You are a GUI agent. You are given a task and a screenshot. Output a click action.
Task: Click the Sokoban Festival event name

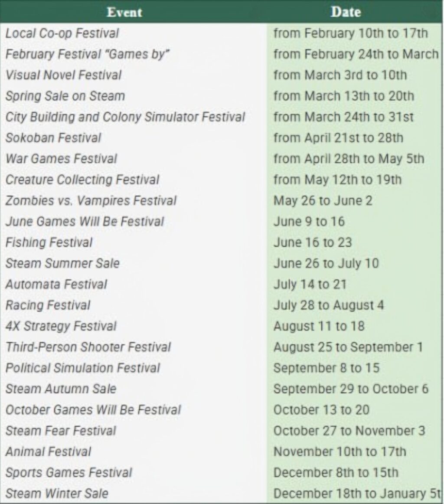53,138
